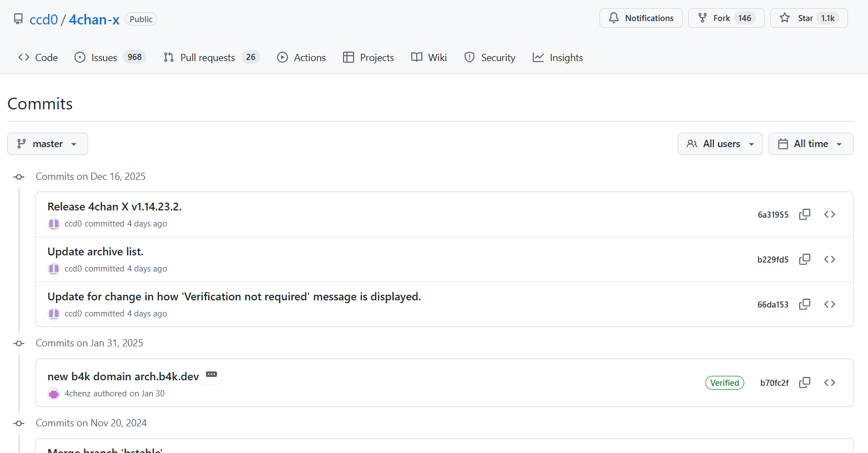
Task: Open the All time date filter
Action: coord(810,144)
